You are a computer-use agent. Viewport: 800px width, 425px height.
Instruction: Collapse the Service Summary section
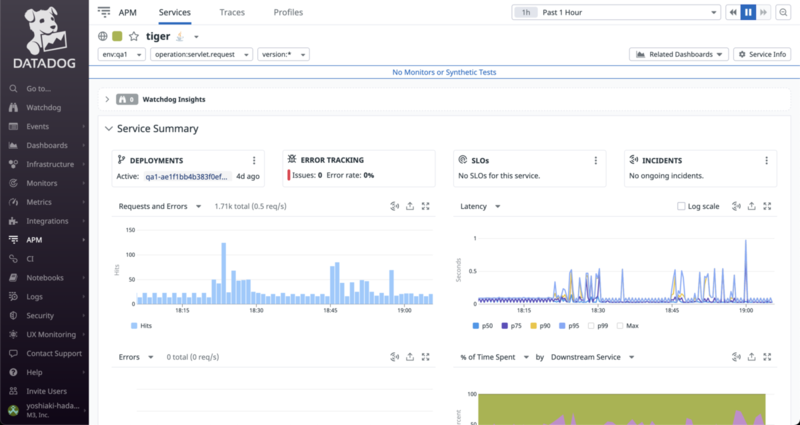(108, 129)
